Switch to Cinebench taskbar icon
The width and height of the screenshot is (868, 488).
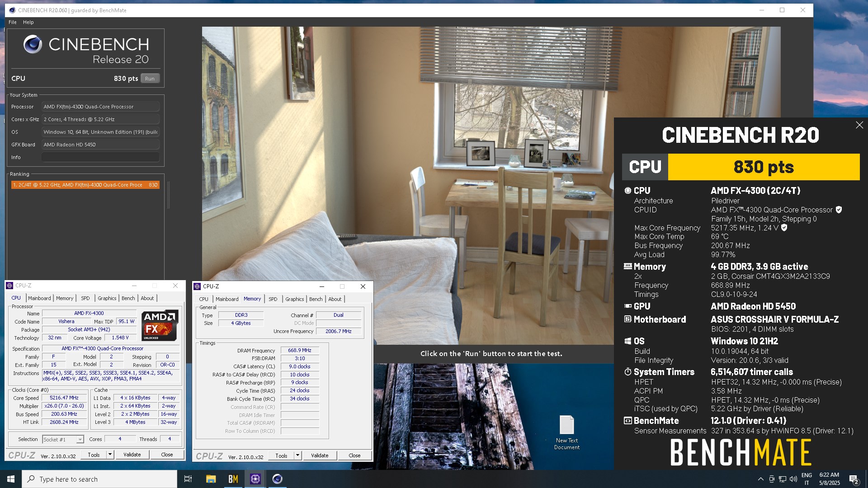(x=278, y=479)
